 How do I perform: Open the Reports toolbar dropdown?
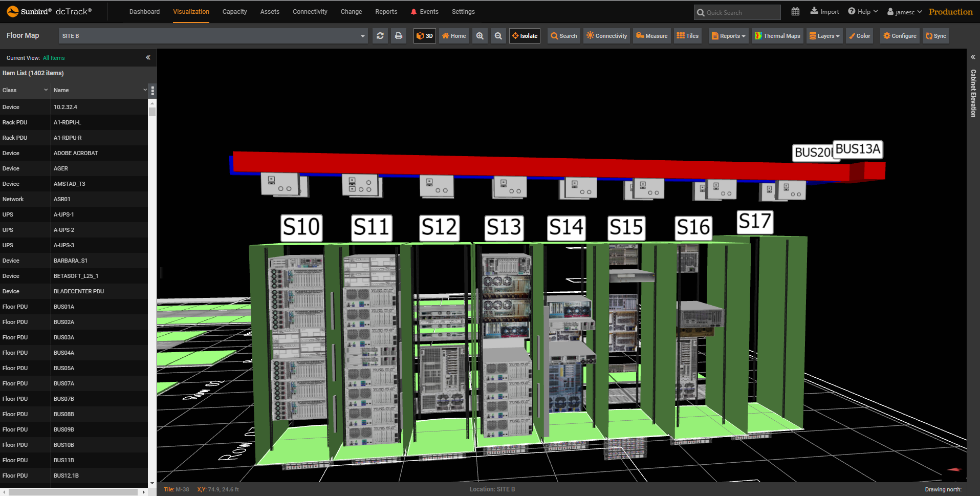click(x=728, y=36)
